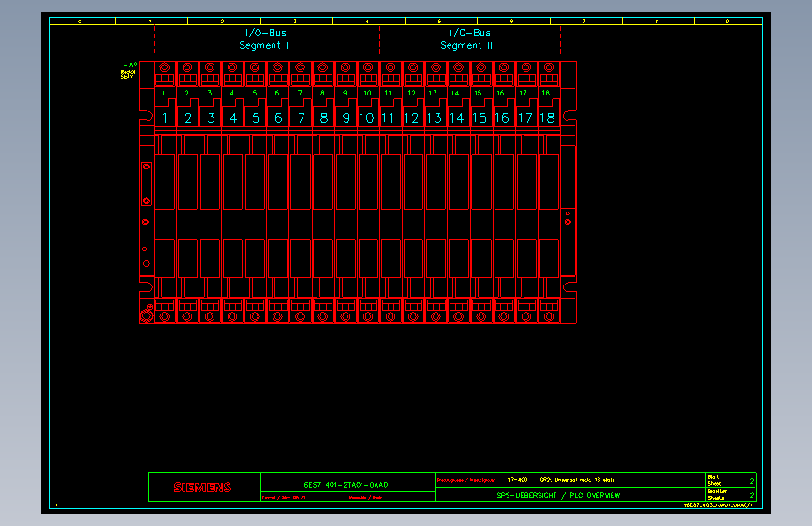
Task: Select small green slot label 10
Action: [367, 94]
